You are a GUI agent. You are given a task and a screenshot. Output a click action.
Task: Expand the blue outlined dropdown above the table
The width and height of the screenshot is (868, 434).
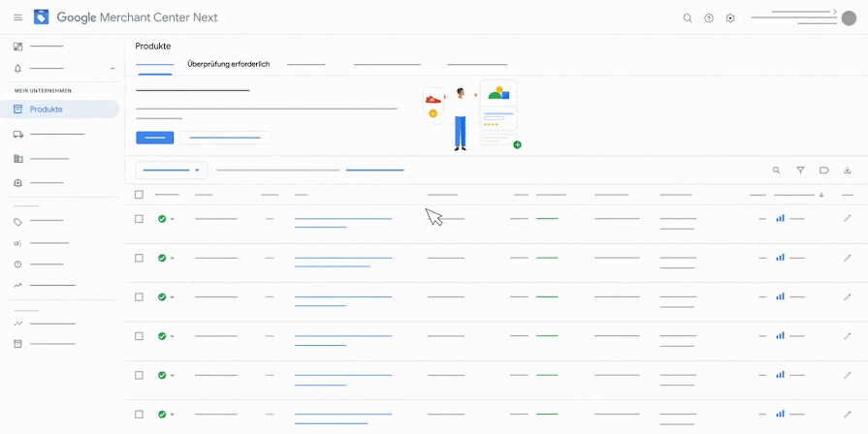coord(171,170)
